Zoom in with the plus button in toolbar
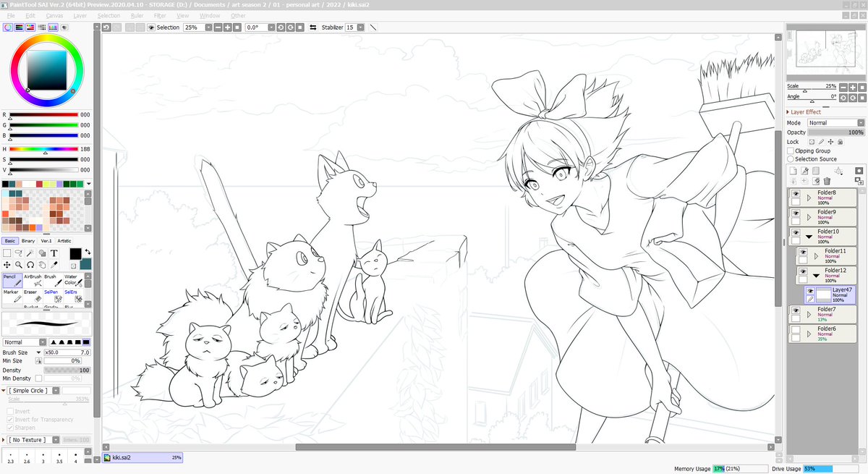 point(227,27)
